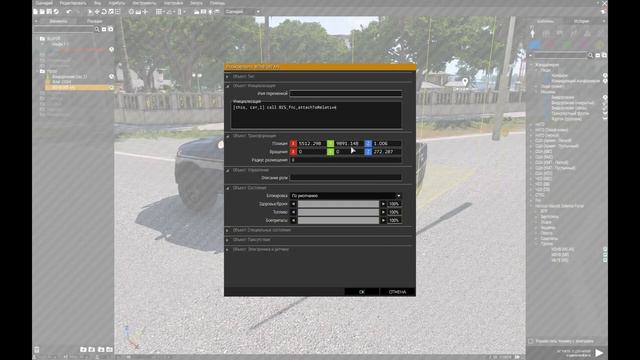
Task: Select the area widget tool
Action: [118, 11]
